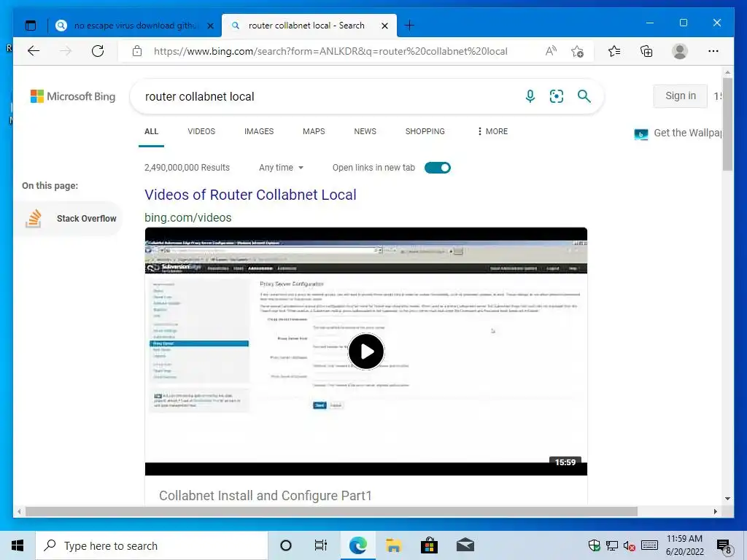The image size is (747, 560).
Task: Click the scroll down arrow
Action: pyautogui.click(x=727, y=499)
